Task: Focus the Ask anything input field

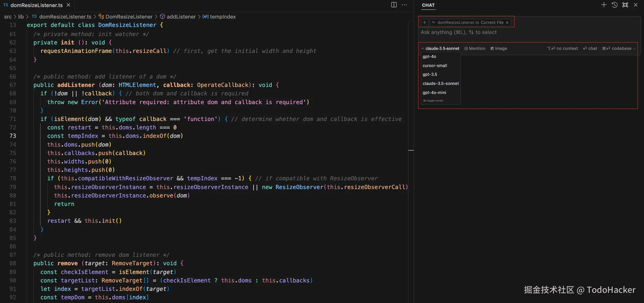Action: (x=526, y=32)
